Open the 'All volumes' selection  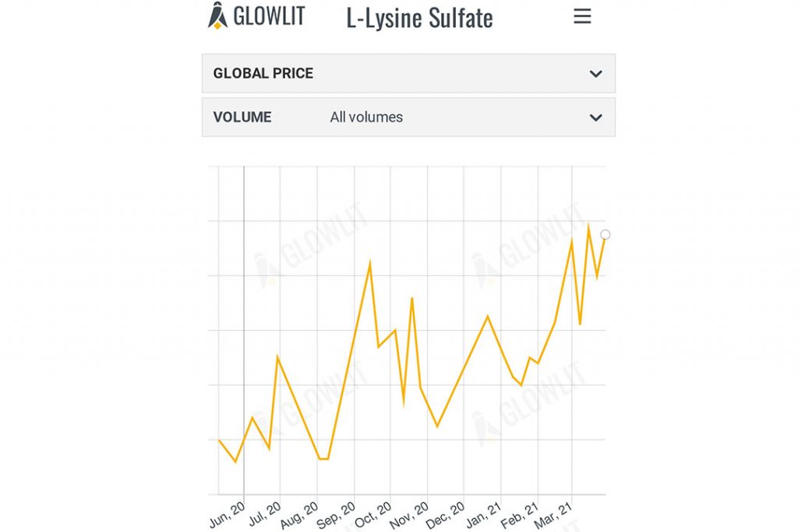click(x=366, y=118)
